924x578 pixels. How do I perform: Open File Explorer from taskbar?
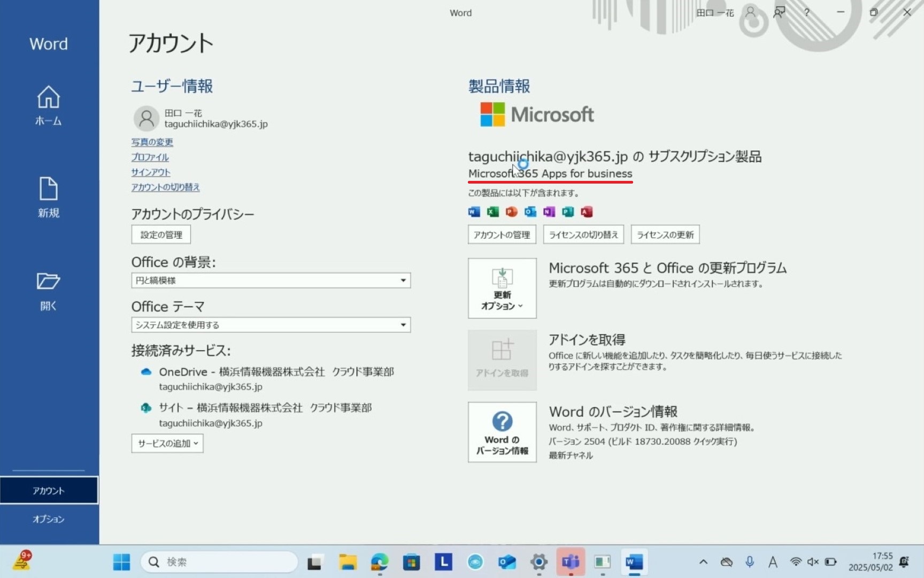pos(348,562)
